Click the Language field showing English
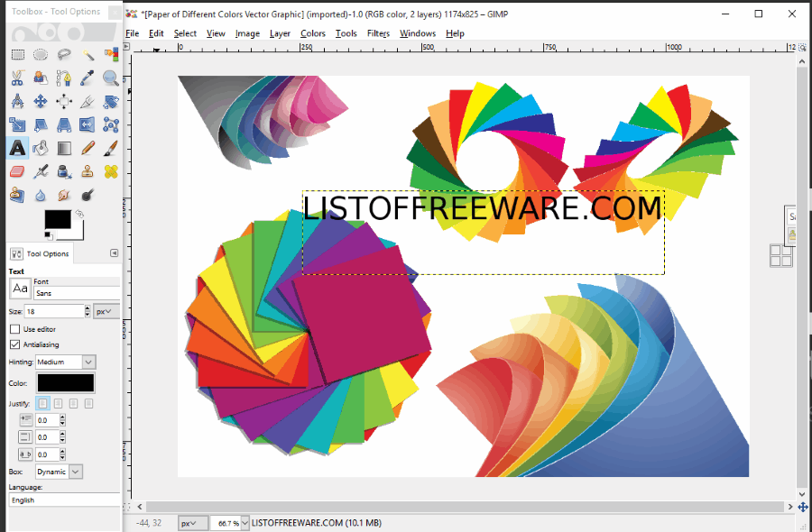Image resolution: width=812 pixels, height=532 pixels. pos(64,500)
